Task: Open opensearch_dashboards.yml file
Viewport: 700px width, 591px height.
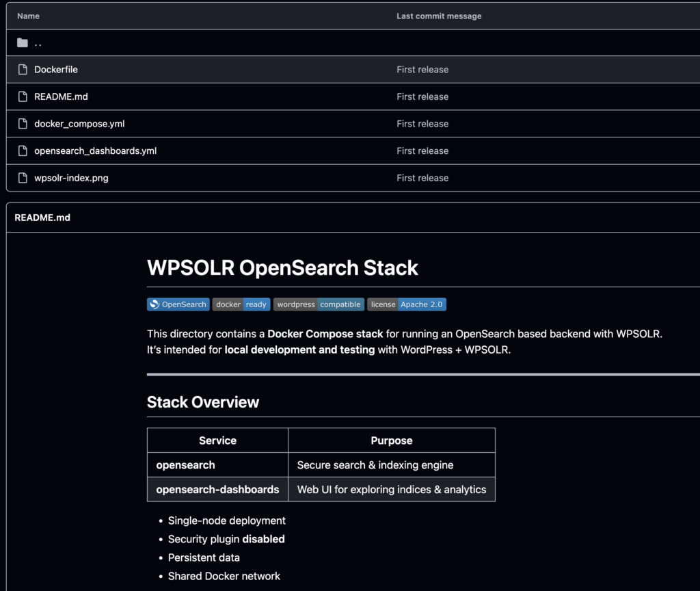Action: 96,151
